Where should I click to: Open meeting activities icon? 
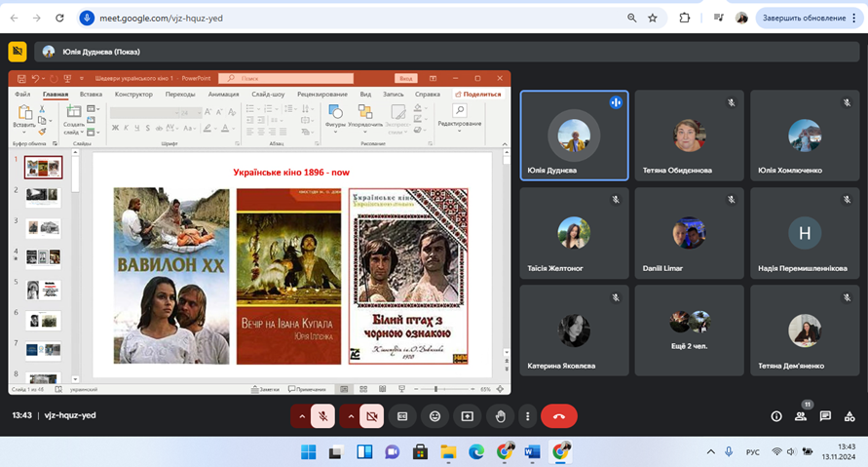tap(849, 416)
